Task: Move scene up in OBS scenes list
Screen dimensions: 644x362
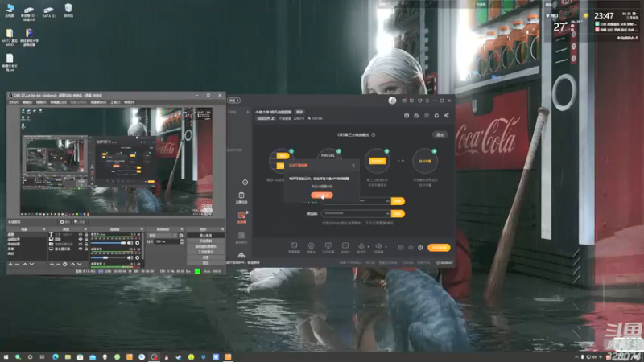Action: (25, 265)
